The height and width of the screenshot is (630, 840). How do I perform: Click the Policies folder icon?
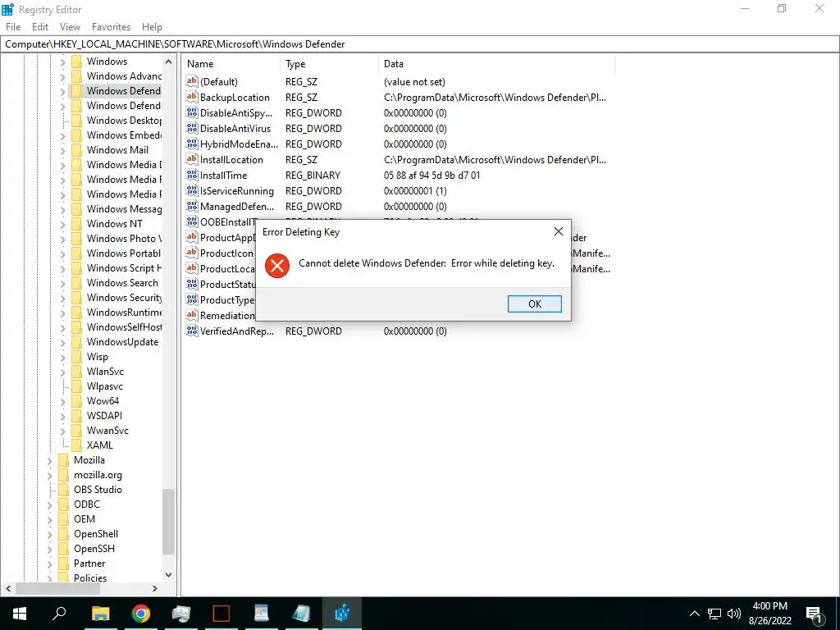(64, 578)
